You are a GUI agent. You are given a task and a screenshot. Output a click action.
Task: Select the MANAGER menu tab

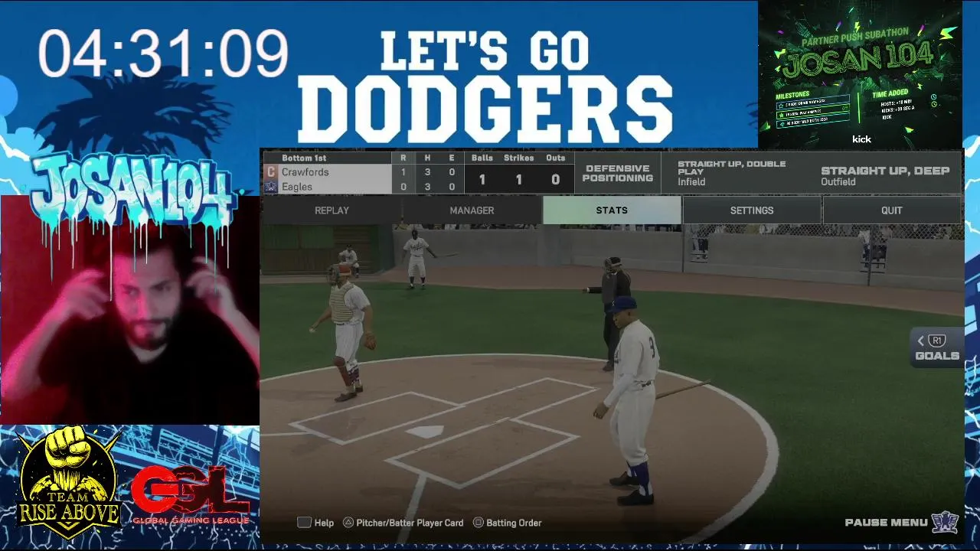(x=472, y=210)
